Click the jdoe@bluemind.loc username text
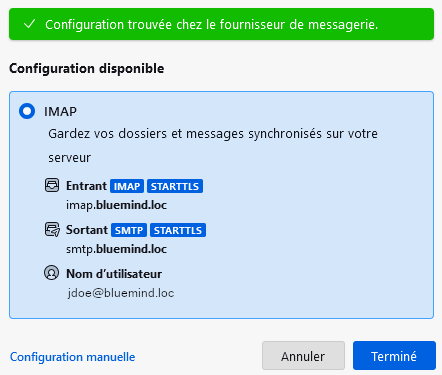The image size is (442, 375). tap(121, 293)
